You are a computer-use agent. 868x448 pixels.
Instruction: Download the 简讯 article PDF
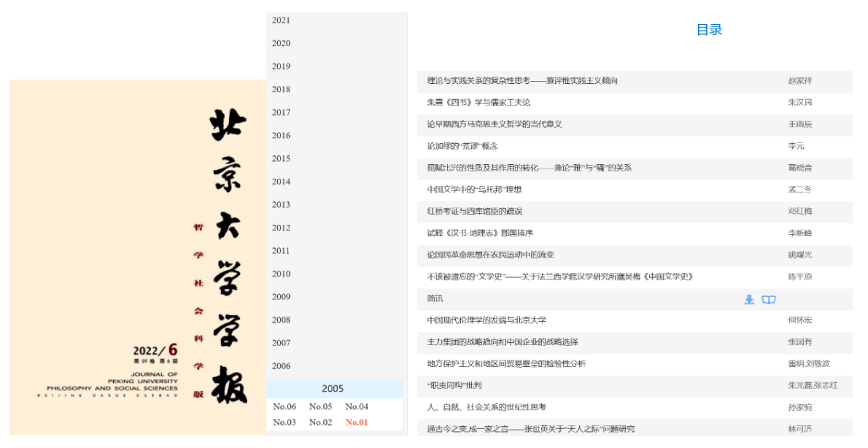748,298
